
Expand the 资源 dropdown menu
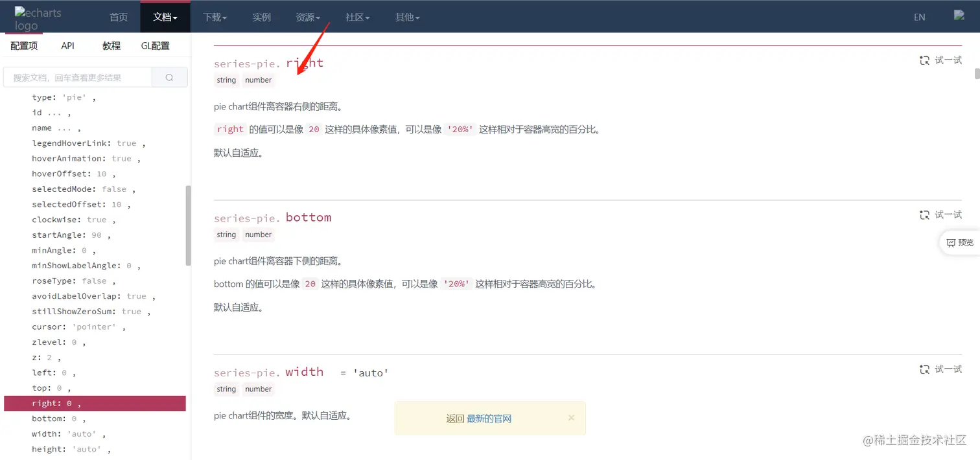coord(308,17)
